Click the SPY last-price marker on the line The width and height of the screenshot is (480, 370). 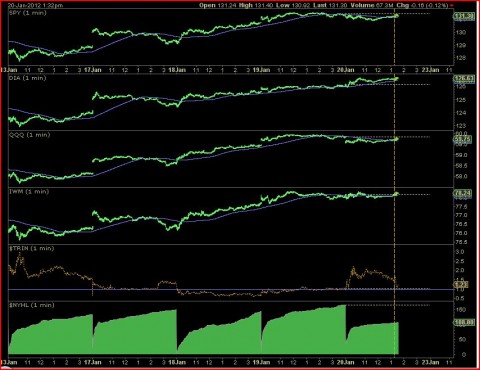click(396, 16)
